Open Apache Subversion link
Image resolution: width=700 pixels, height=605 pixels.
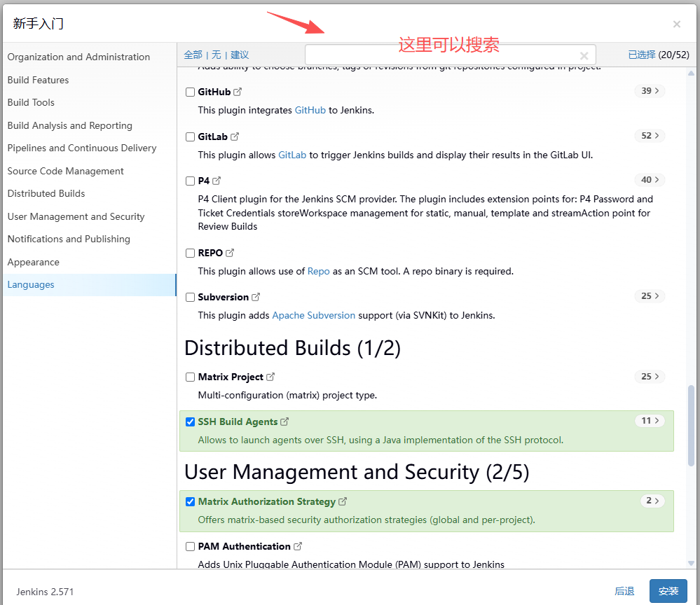[x=314, y=315]
